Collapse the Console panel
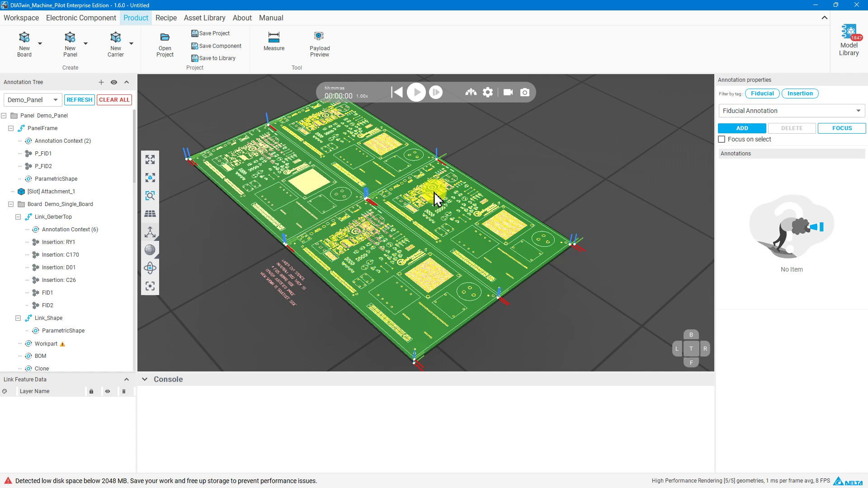This screenshot has height=488, width=868. coord(145,380)
